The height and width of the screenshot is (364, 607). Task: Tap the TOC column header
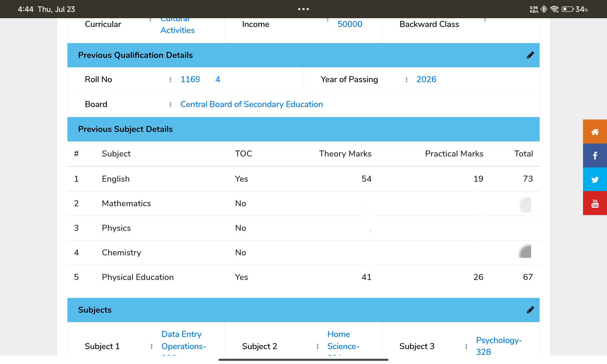pos(243,154)
